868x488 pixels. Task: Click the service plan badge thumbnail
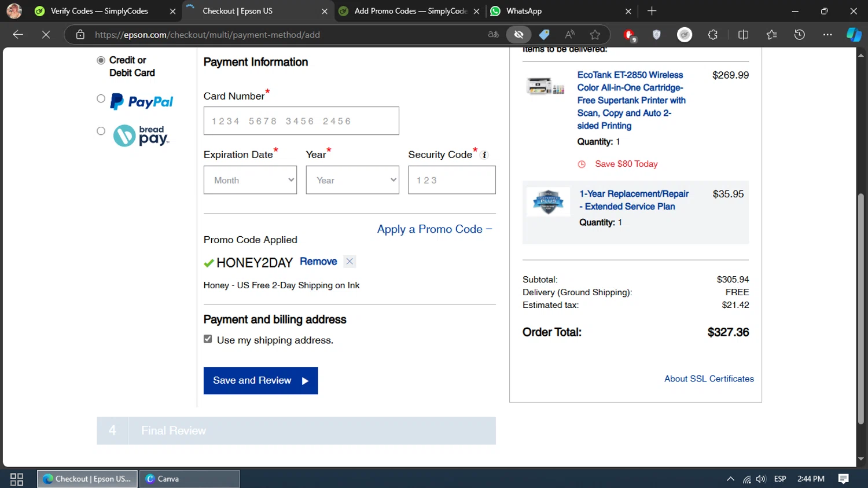coord(548,202)
